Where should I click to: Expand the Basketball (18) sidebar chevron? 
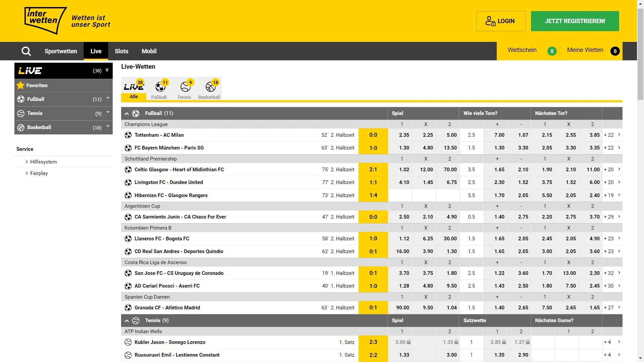click(x=108, y=126)
